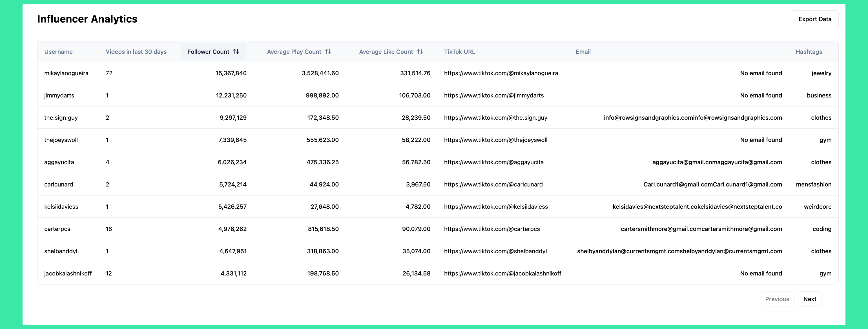Open mikaylanogueira TikTok URL link
Screen dimensions: 868x329
click(501, 73)
